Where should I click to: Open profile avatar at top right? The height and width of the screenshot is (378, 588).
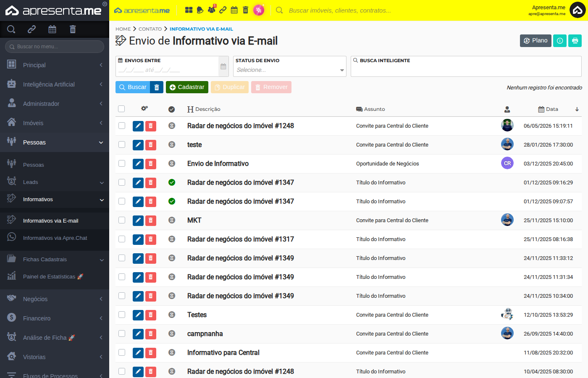[x=577, y=10]
